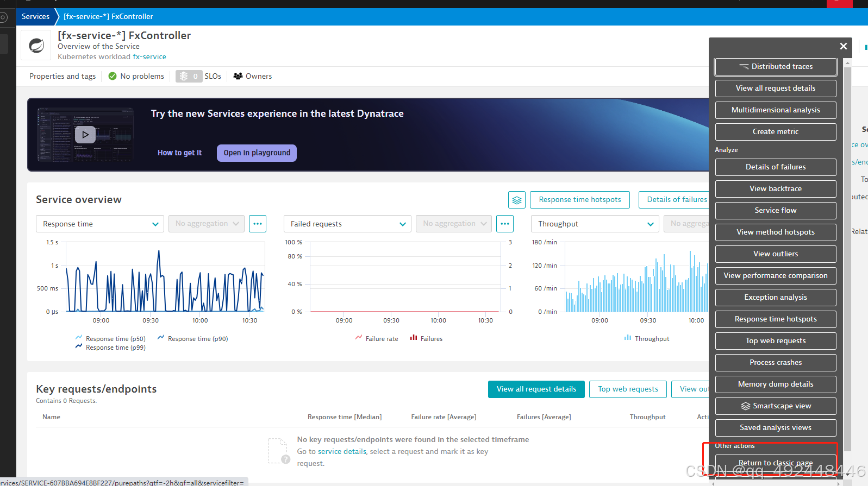Screen dimensions: 868x486
Task: Choose Create metric in side panel
Action: [x=776, y=132]
